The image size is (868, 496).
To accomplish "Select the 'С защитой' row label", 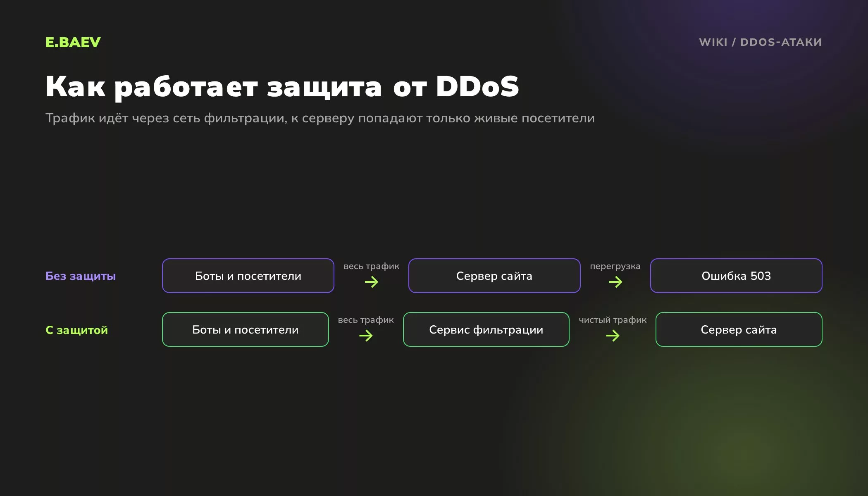I will [77, 330].
